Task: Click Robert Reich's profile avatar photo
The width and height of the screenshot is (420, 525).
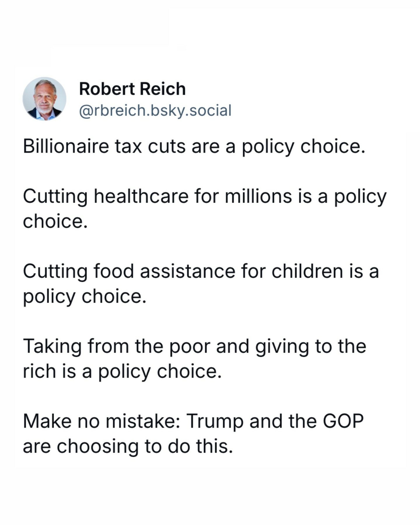Action: [x=45, y=99]
